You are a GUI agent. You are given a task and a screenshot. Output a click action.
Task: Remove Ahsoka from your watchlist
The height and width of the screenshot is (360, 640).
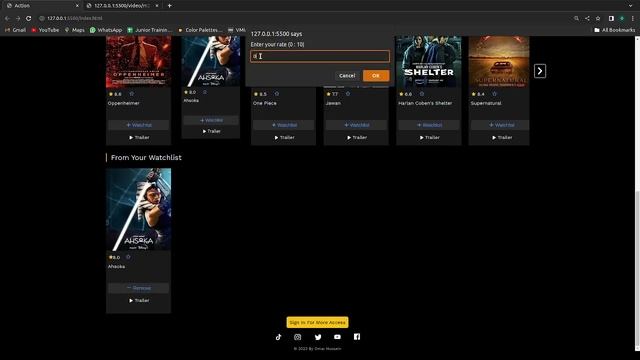click(x=138, y=288)
